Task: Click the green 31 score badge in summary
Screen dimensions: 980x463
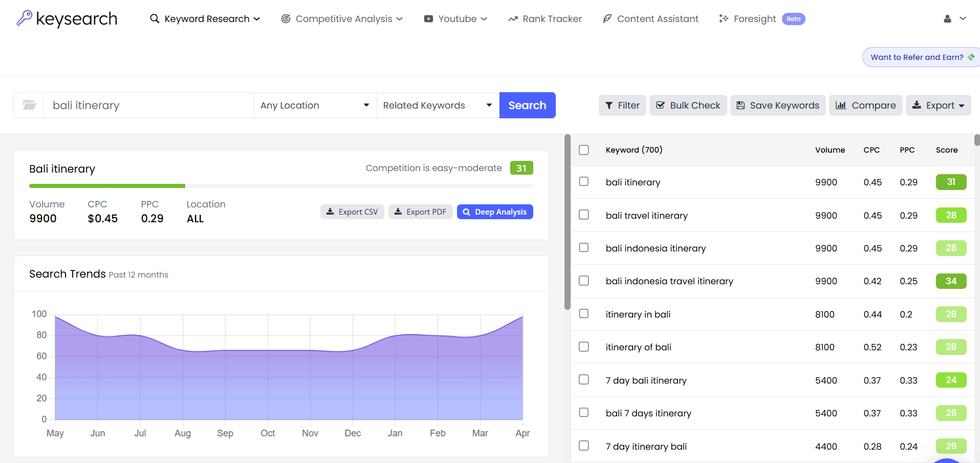Action: point(521,168)
